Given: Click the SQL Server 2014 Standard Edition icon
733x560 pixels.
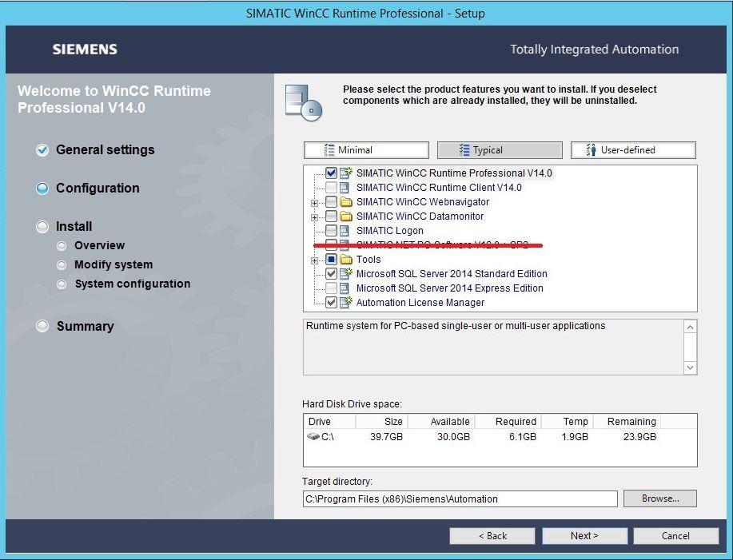Looking at the screenshot, I should [346, 274].
